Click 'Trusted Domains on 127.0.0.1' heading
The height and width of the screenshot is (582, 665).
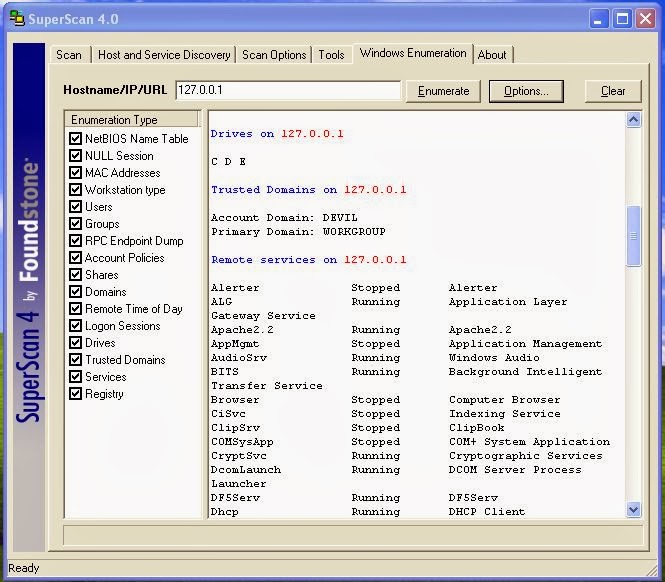pos(308,190)
